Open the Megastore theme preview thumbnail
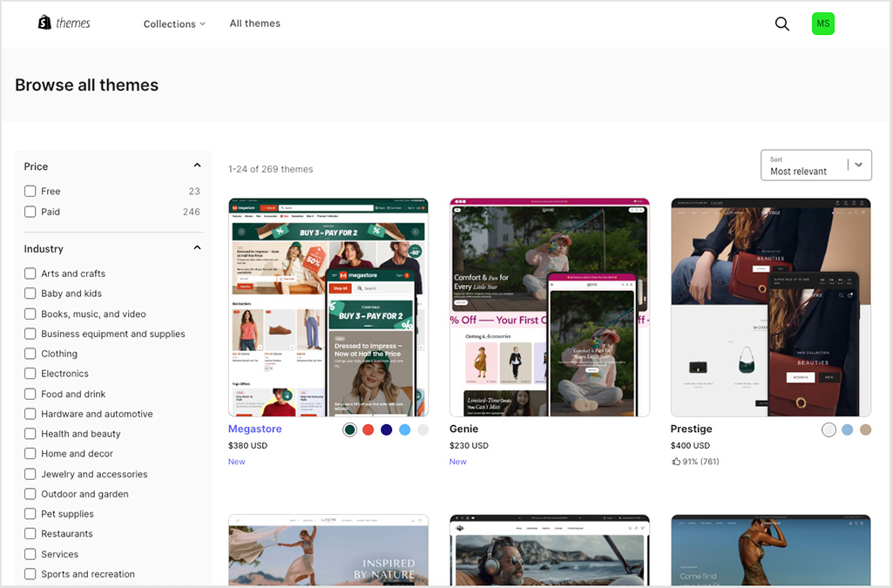 click(x=328, y=308)
